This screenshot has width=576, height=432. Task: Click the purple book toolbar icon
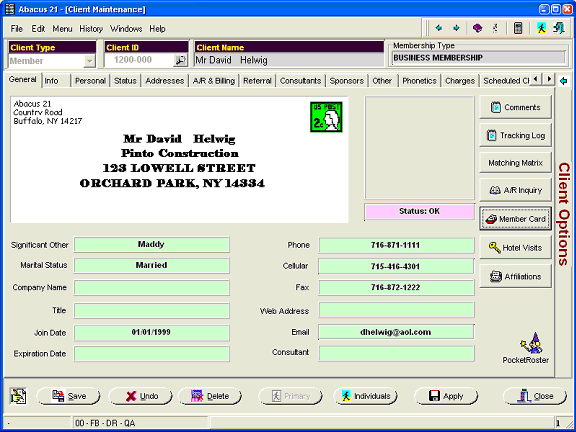[477, 28]
